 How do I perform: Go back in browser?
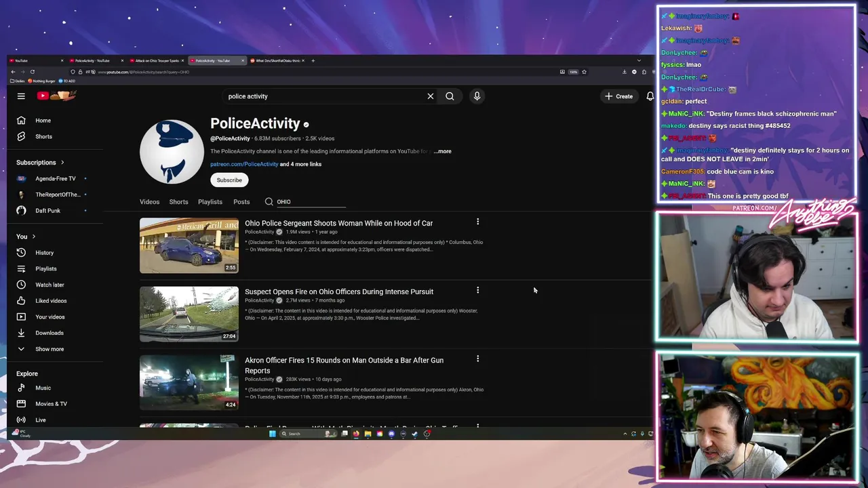pos(13,72)
